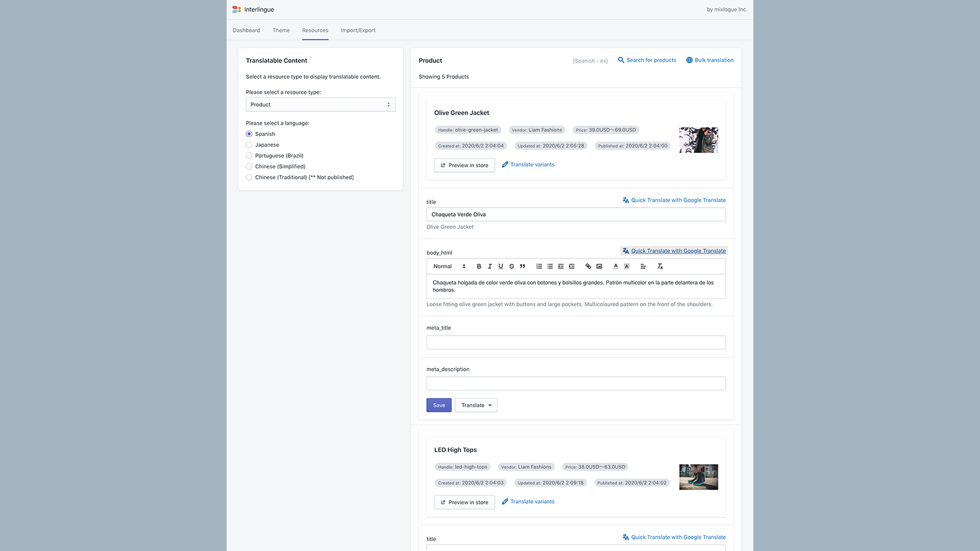Insert an image into the description editor
This screenshot has height=551, width=980.
599,266
